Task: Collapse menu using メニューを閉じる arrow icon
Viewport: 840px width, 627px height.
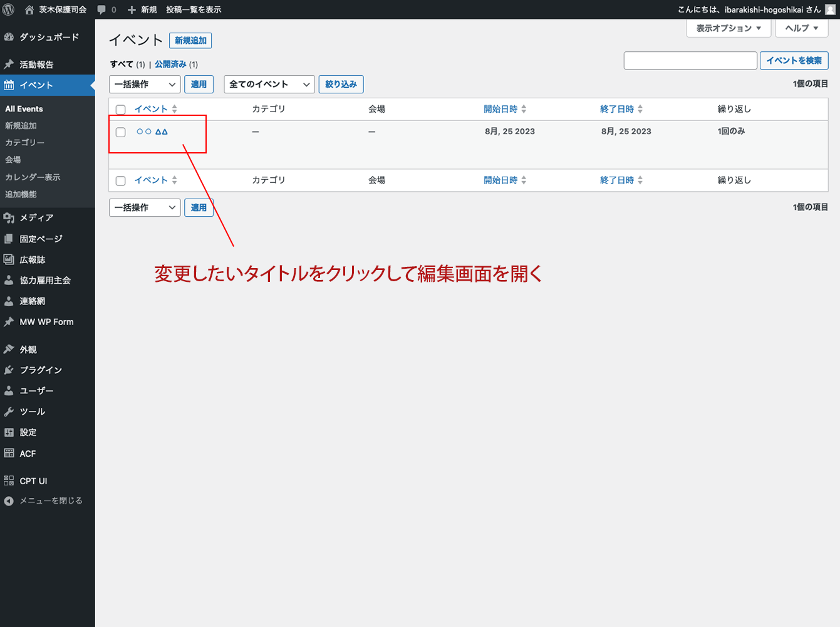Action: pos(9,501)
